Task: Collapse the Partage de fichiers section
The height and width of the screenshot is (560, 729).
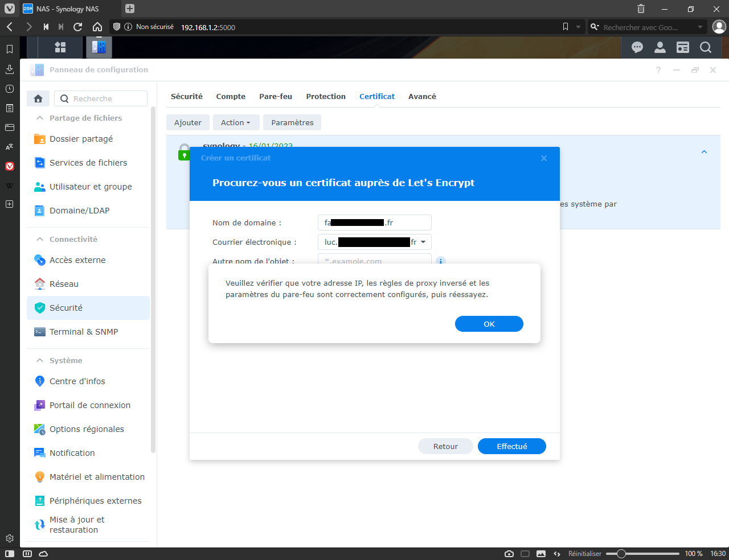Action: pyautogui.click(x=40, y=118)
